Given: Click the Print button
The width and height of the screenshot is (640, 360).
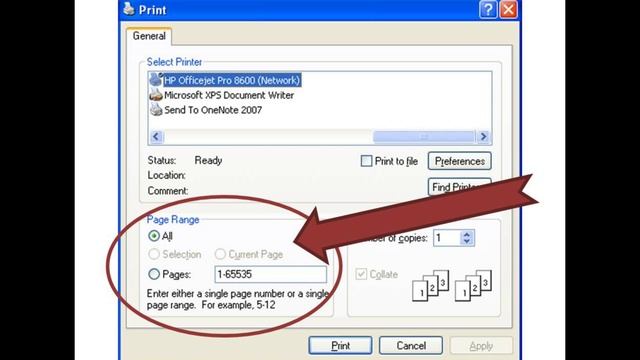Looking at the screenshot, I should pos(340,346).
